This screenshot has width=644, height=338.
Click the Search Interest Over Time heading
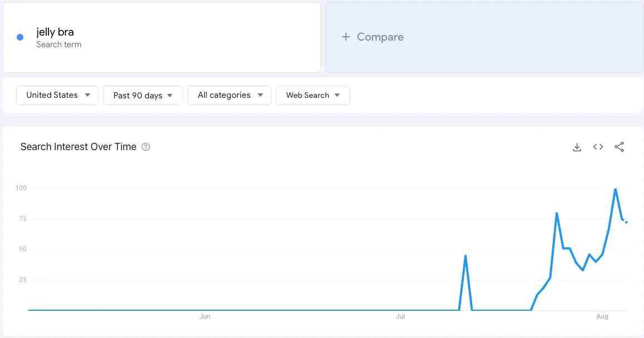pos(78,147)
